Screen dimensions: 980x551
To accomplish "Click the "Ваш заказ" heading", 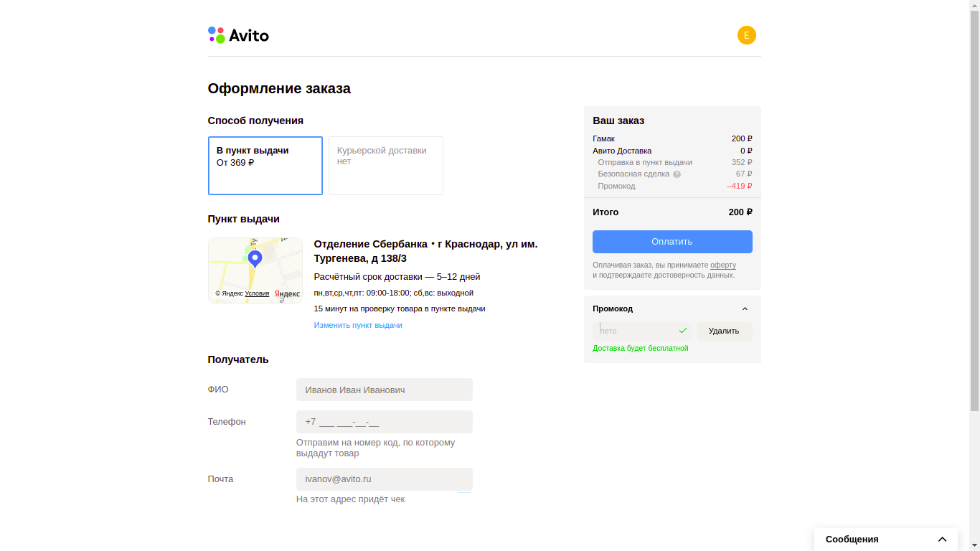I will click(x=618, y=121).
